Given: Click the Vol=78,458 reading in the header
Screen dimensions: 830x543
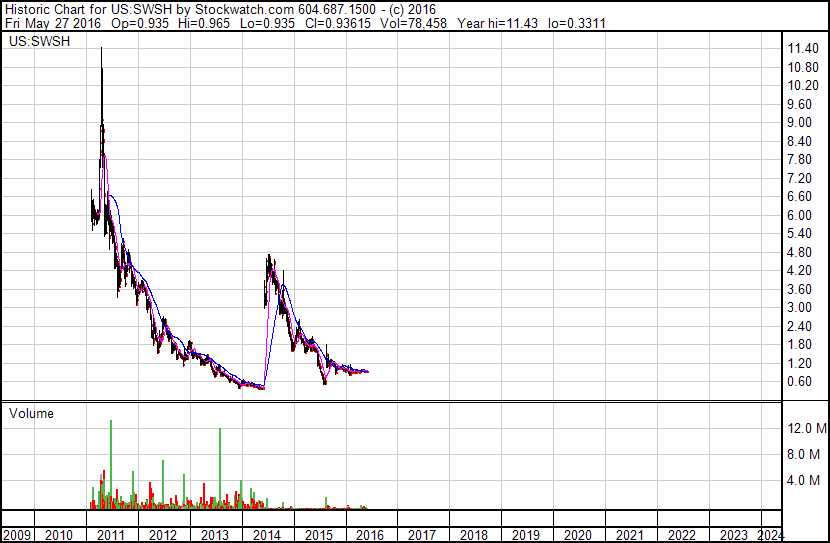Looking at the screenshot, I should [413, 23].
